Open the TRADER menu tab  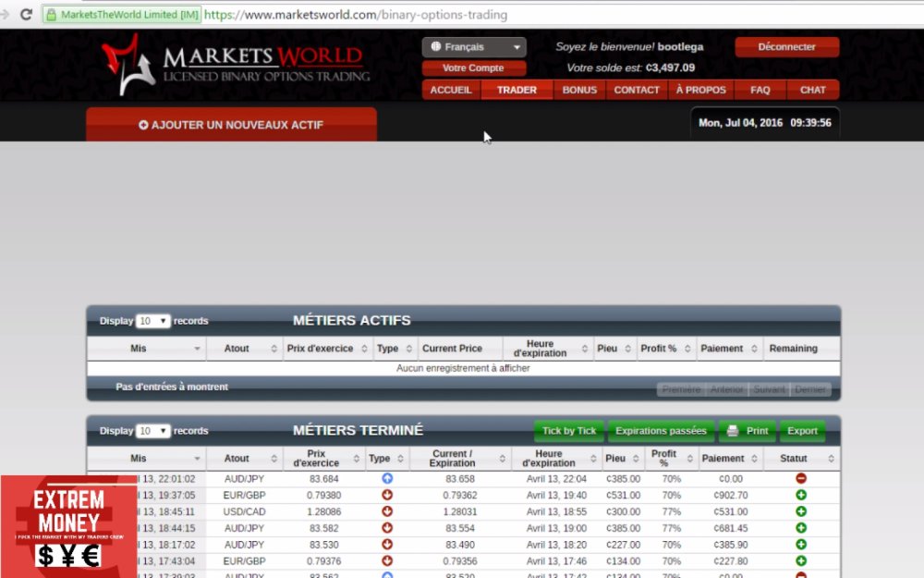point(517,90)
